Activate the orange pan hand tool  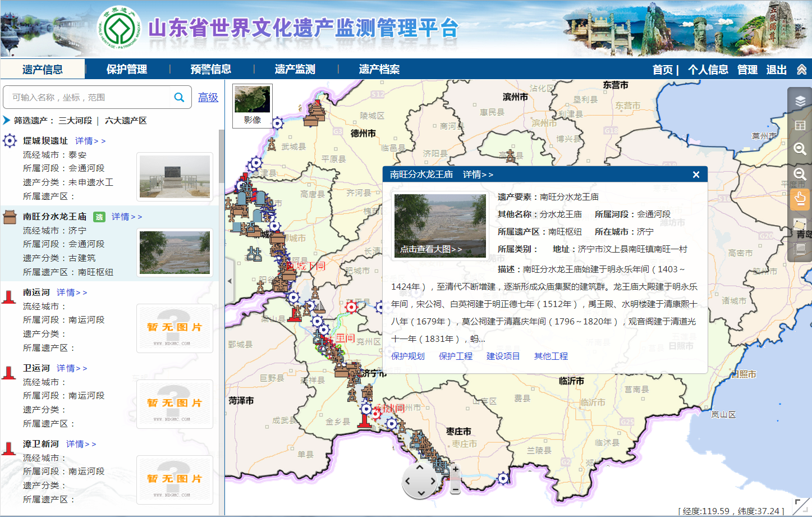point(800,199)
